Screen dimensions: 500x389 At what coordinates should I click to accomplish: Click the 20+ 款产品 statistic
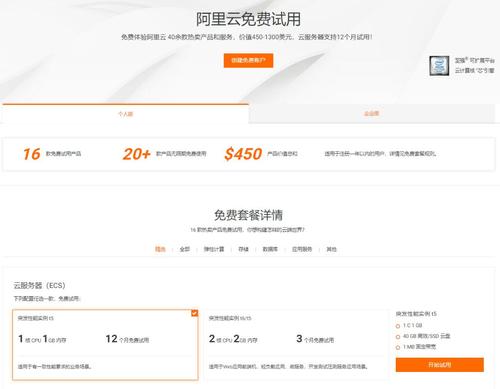pyautogui.click(x=164, y=154)
